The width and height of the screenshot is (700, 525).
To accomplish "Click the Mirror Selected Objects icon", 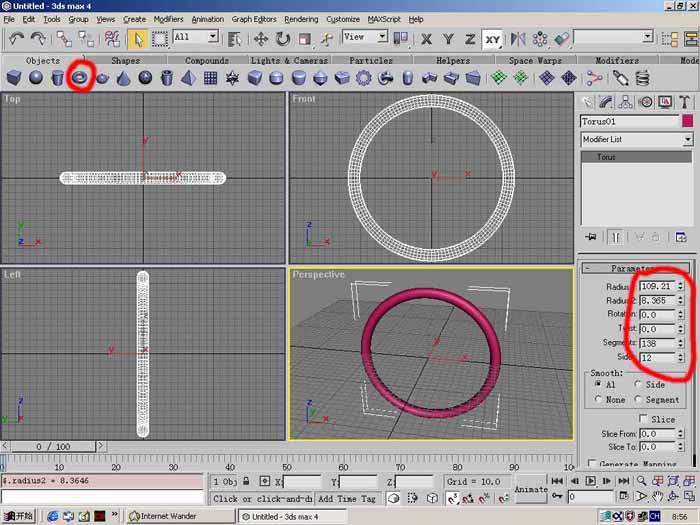I will tap(518, 39).
